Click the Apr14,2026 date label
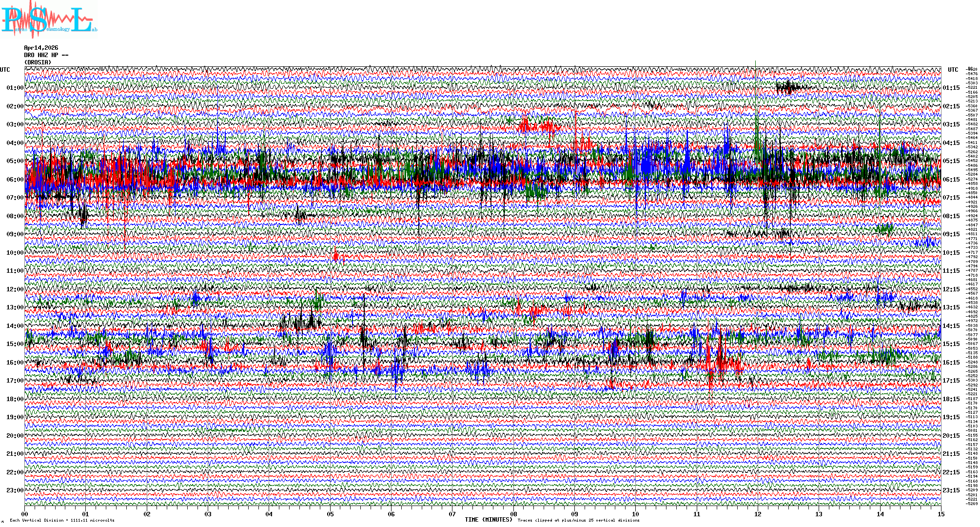Image resolution: width=980 pixels, height=527 pixels. 41,48
